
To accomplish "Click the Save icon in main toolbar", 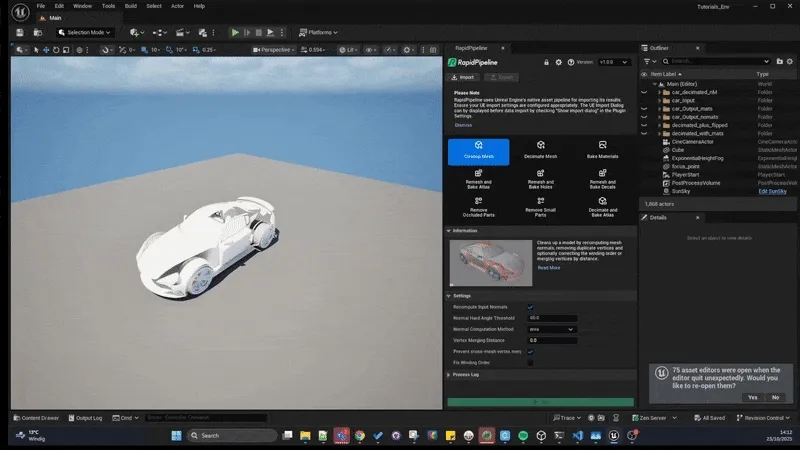I will pyautogui.click(x=20, y=32).
